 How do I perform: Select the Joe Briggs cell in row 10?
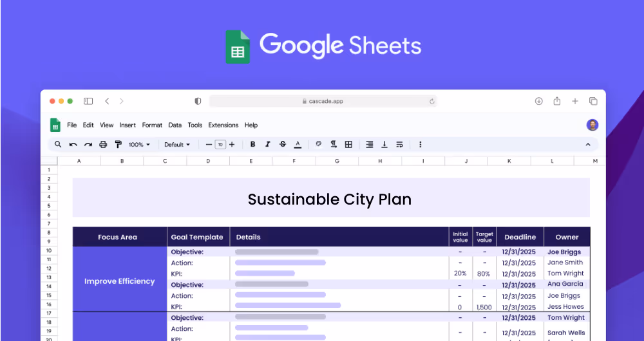(567, 252)
